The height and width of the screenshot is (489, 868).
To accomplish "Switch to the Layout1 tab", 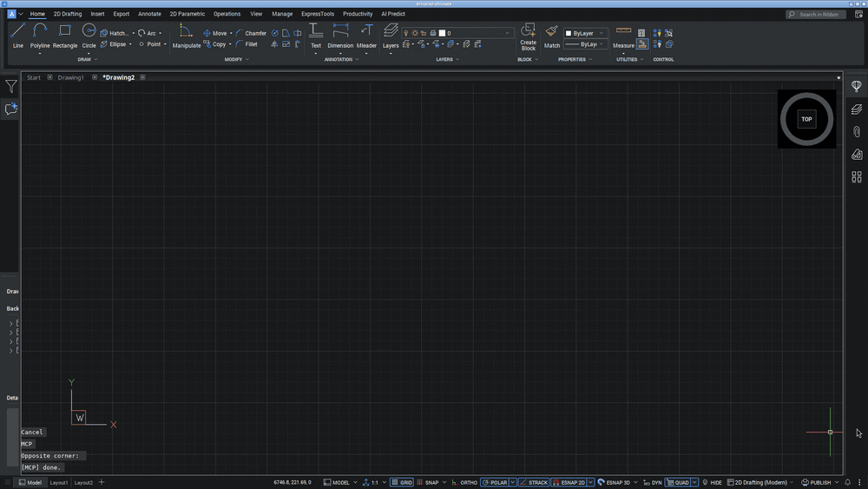I will point(59,482).
